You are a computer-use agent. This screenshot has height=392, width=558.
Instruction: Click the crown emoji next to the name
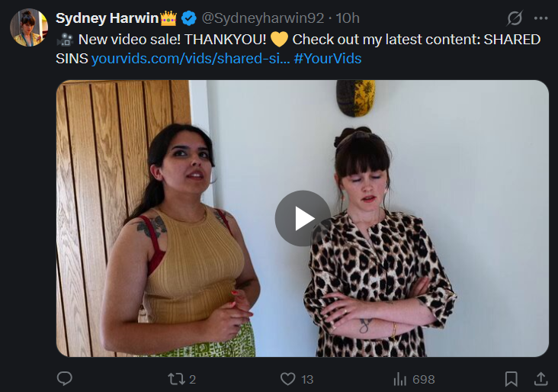pos(168,18)
